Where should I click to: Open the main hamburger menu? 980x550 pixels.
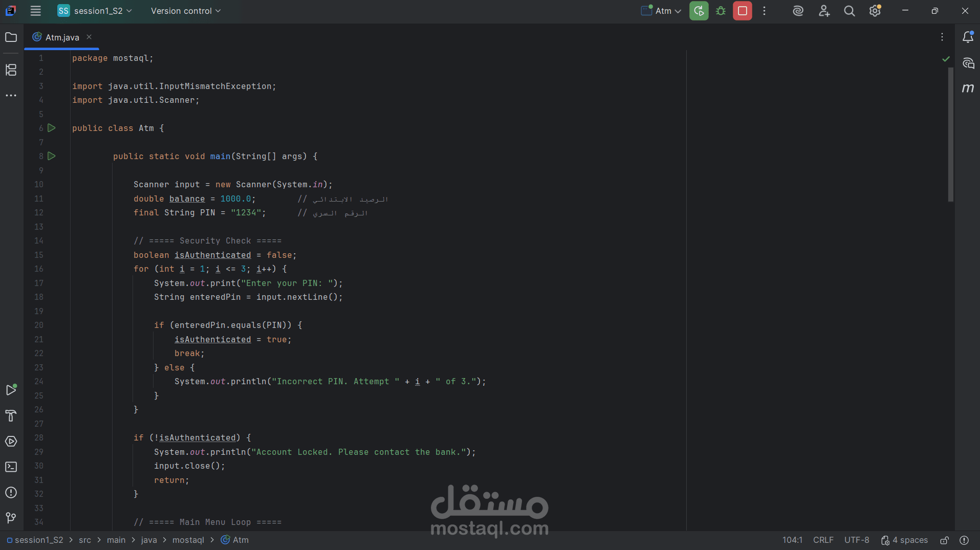click(x=35, y=11)
